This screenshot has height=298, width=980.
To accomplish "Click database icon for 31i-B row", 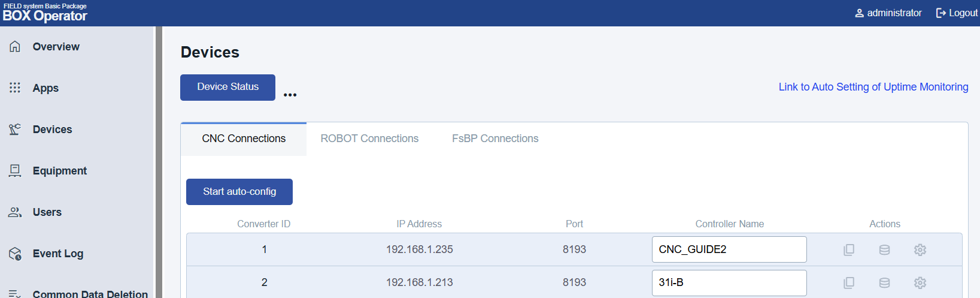I will [x=884, y=283].
